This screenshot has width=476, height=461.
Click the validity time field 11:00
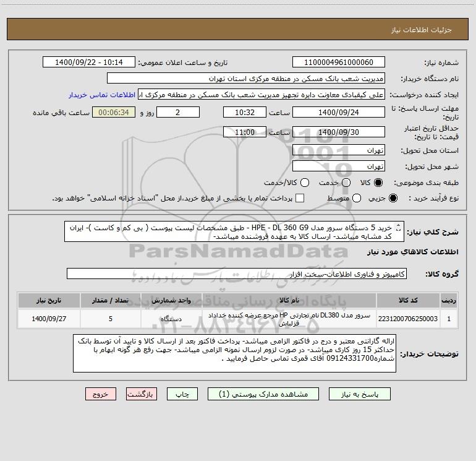[x=245, y=132]
